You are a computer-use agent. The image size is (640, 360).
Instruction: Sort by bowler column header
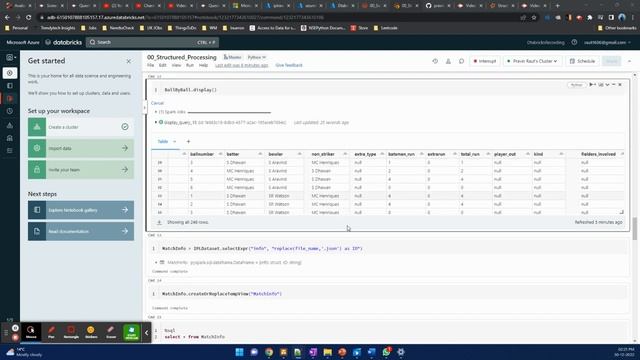click(x=276, y=154)
